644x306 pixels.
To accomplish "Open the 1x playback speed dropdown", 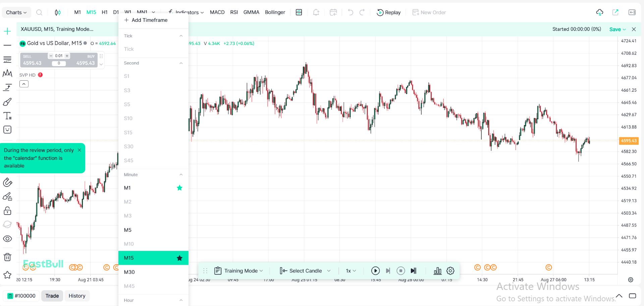I will click(x=351, y=271).
